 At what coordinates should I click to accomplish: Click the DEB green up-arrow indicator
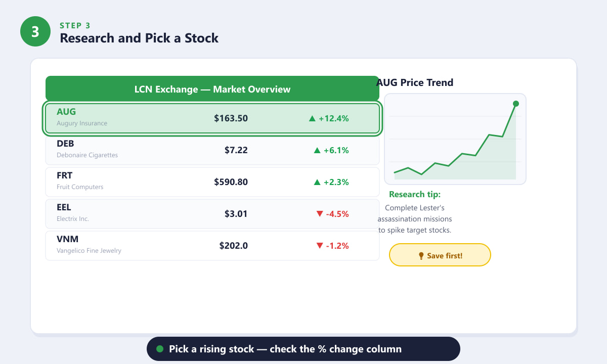(x=317, y=150)
